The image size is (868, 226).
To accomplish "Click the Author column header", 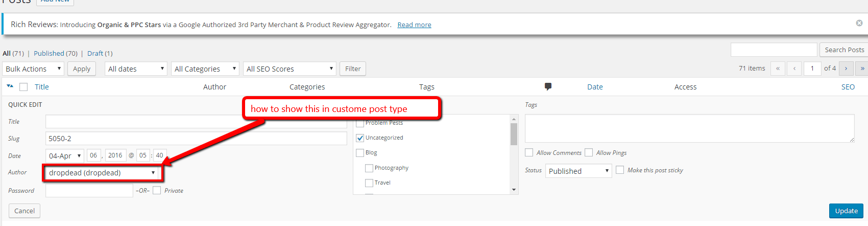I will coord(214,87).
